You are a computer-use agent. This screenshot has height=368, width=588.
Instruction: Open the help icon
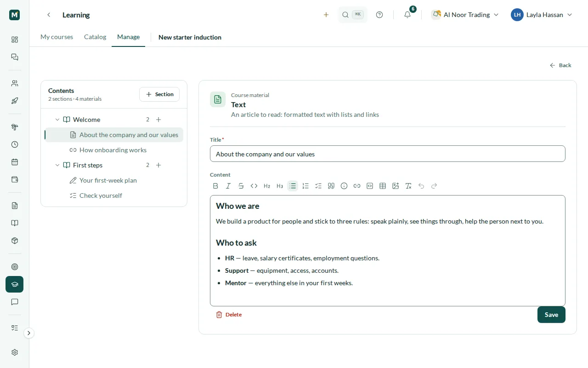click(x=379, y=15)
